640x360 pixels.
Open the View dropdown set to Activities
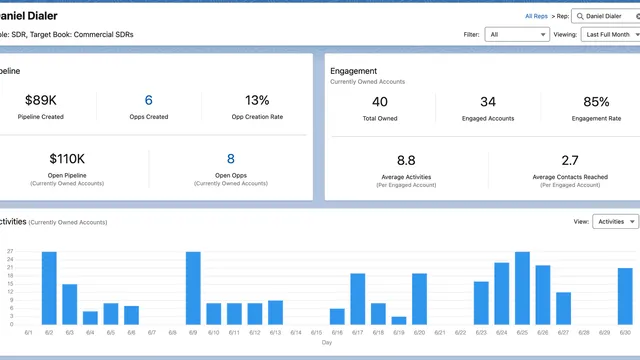pyautogui.click(x=616, y=222)
